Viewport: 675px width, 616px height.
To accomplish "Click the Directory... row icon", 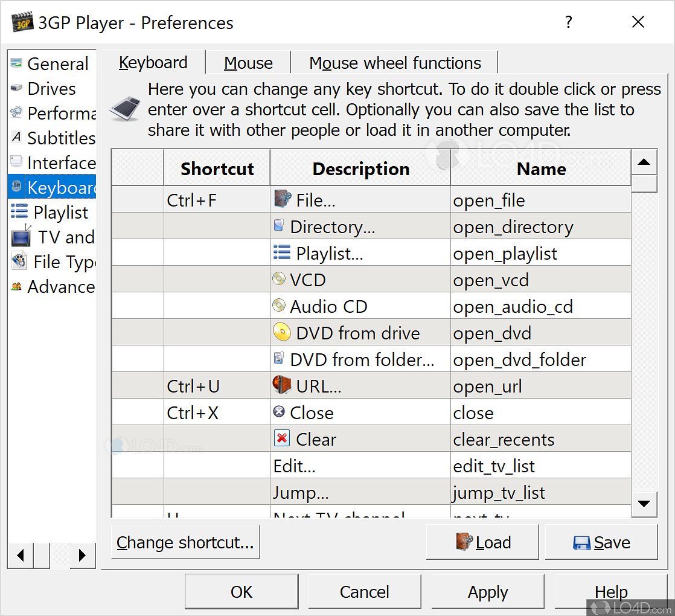I will point(279,226).
